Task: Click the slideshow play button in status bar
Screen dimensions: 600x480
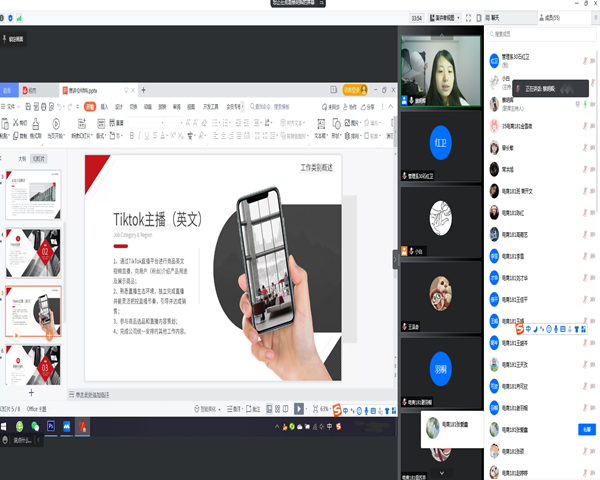Action: (x=298, y=409)
